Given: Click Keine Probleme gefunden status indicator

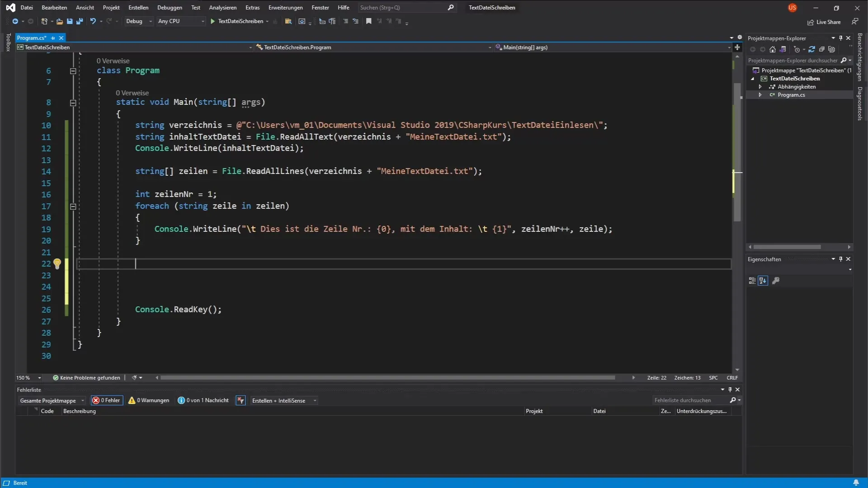Looking at the screenshot, I should [x=86, y=378].
